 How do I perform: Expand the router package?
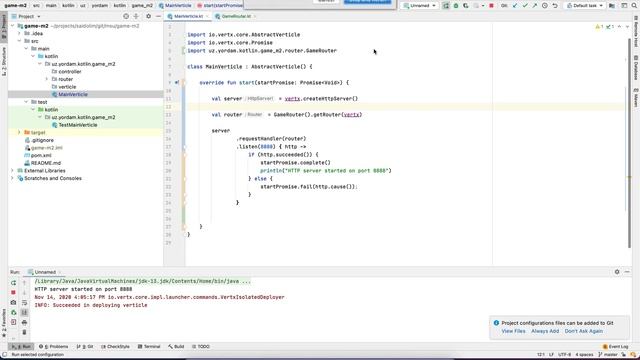click(47, 79)
